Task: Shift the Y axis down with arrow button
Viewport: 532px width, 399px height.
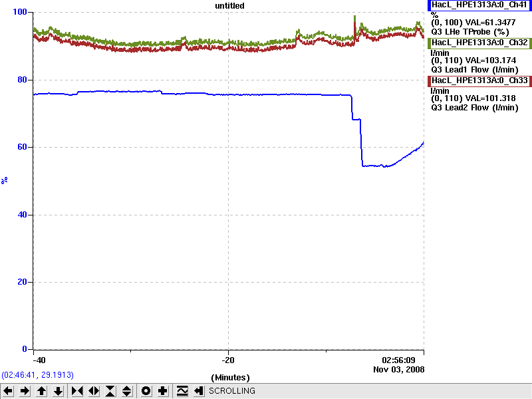Action: click(59, 391)
